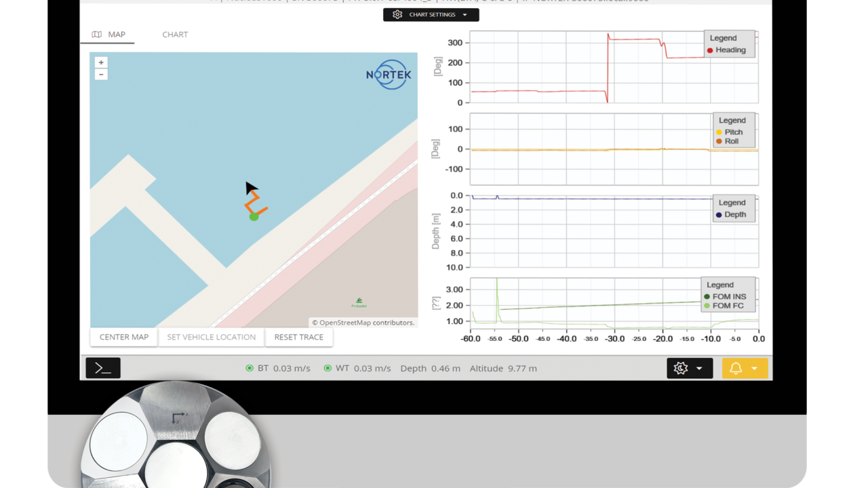Click the map zoom-out minus icon
The image size is (868, 488).
coord(100,74)
